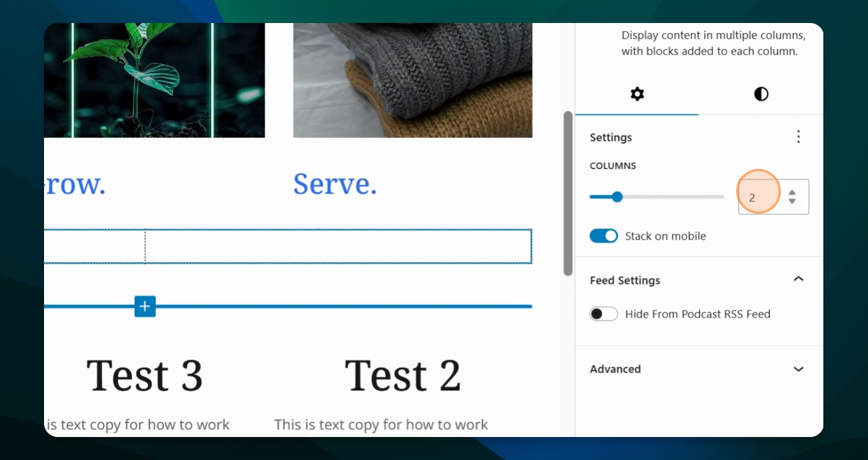This screenshot has height=460, width=868.
Task: Click the Hide From Podcast RSS Feed label
Action: 698,314
